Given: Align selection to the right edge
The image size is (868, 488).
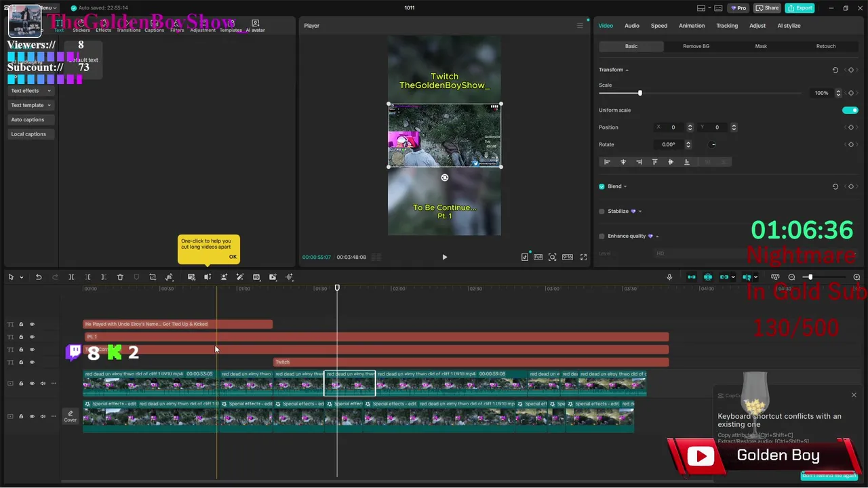Looking at the screenshot, I should (639, 162).
